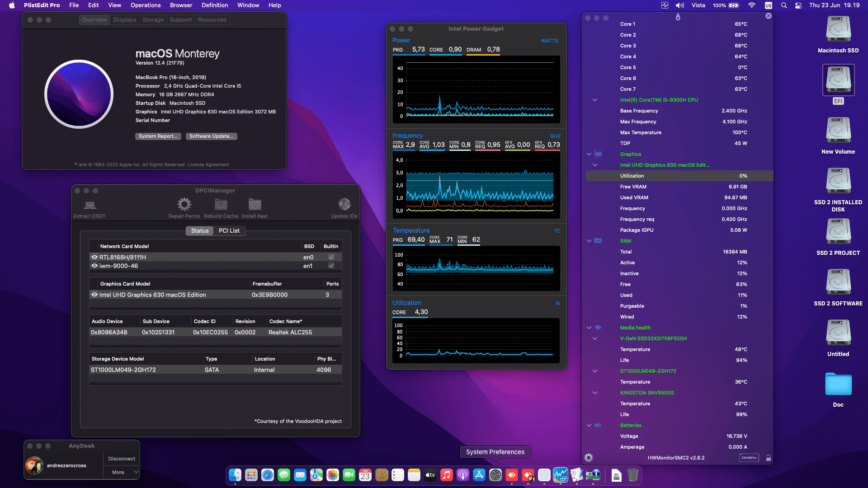Toggle the eye icon next to iwm-9000-46
The image size is (868, 488).
tap(94, 266)
